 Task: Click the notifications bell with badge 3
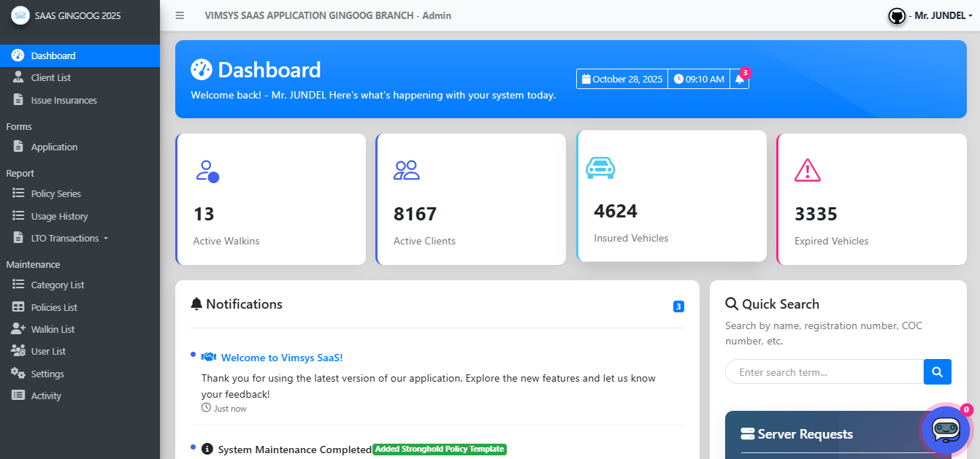(740, 79)
